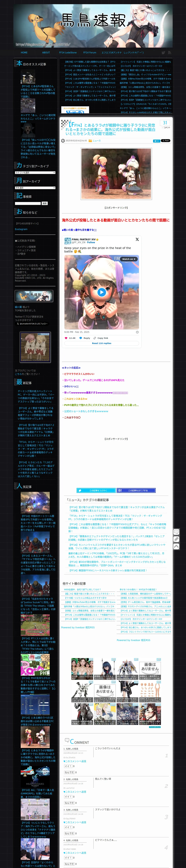Click the 馬鳥速報 sidebar banner image
Viewport: 186px width, 868px height.
(34, 296)
